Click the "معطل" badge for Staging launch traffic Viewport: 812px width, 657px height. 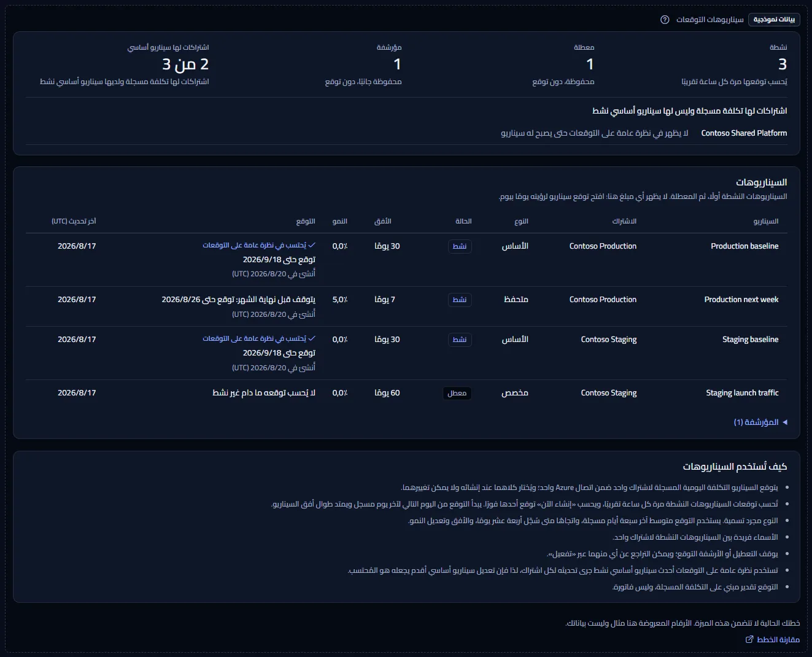[x=457, y=393]
